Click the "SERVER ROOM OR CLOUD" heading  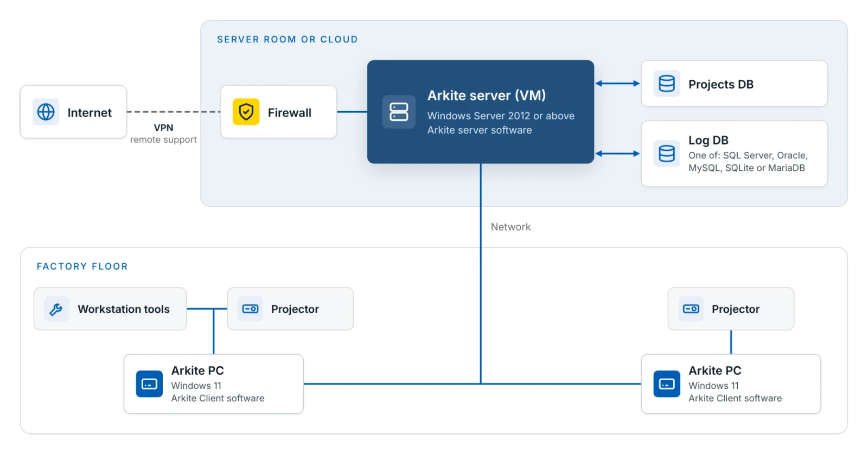(288, 40)
